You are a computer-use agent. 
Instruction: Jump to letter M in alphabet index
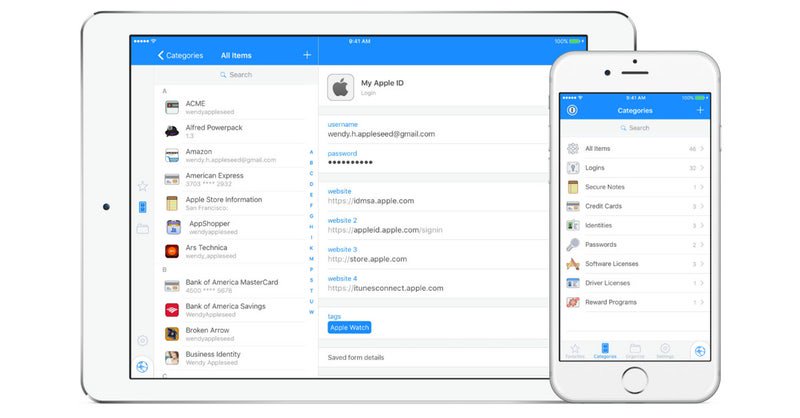(311, 259)
